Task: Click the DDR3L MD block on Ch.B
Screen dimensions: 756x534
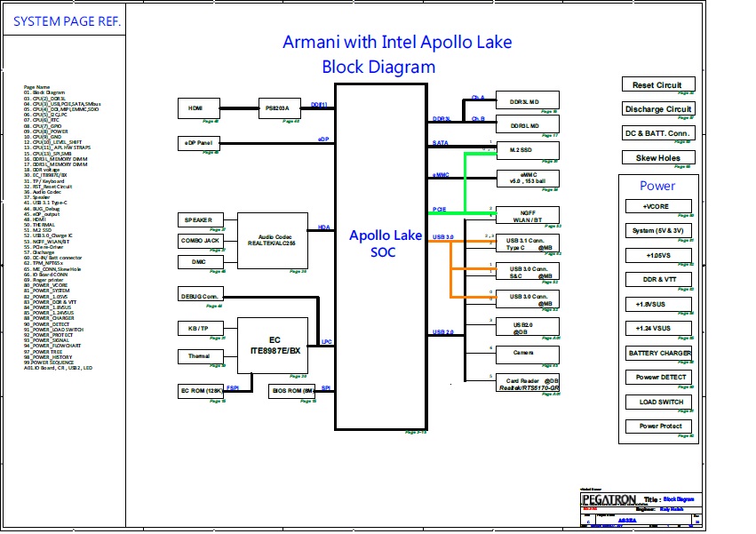Action: pos(528,125)
